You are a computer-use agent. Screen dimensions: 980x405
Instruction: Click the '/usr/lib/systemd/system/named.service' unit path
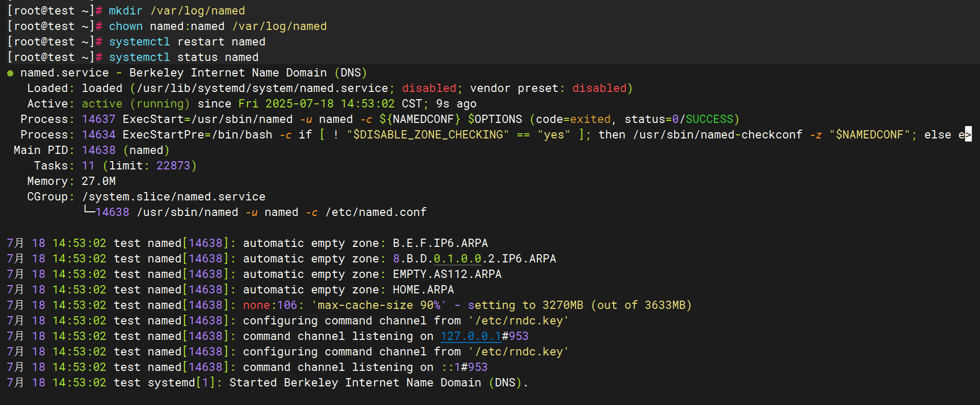(x=262, y=88)
